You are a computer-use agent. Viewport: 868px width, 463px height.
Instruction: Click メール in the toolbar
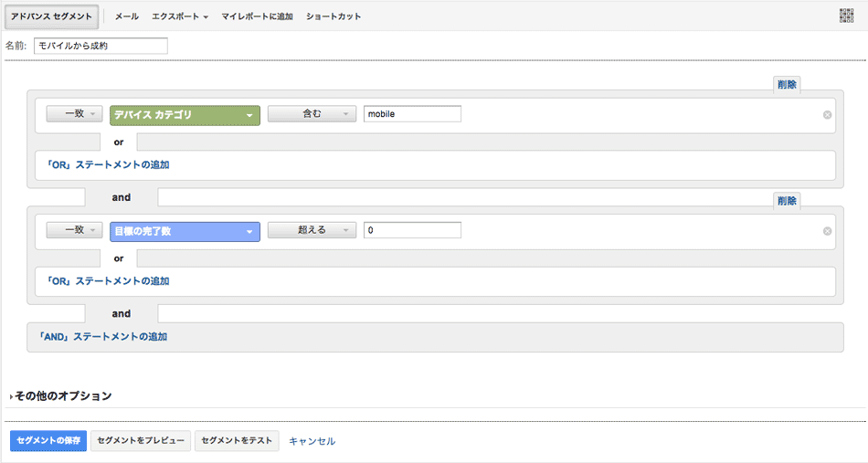click(127, 16)
